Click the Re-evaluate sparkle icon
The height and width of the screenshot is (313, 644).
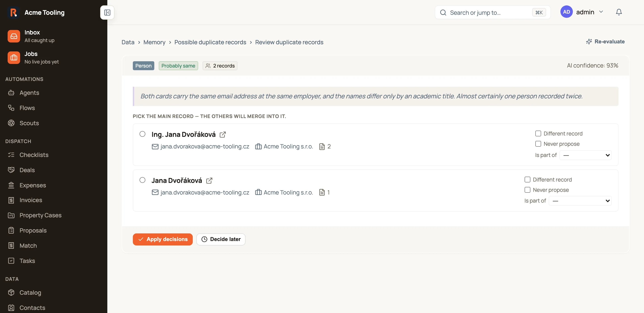point(589,42)
